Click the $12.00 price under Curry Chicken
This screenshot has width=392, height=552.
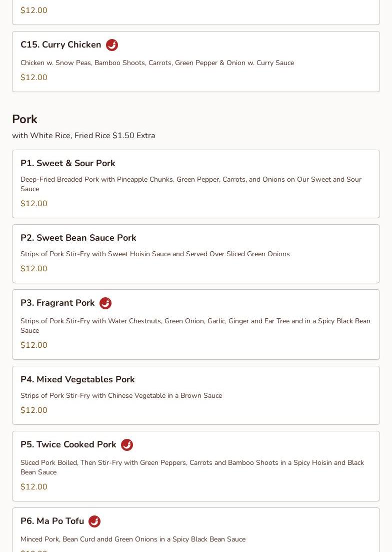coord(34,78)
